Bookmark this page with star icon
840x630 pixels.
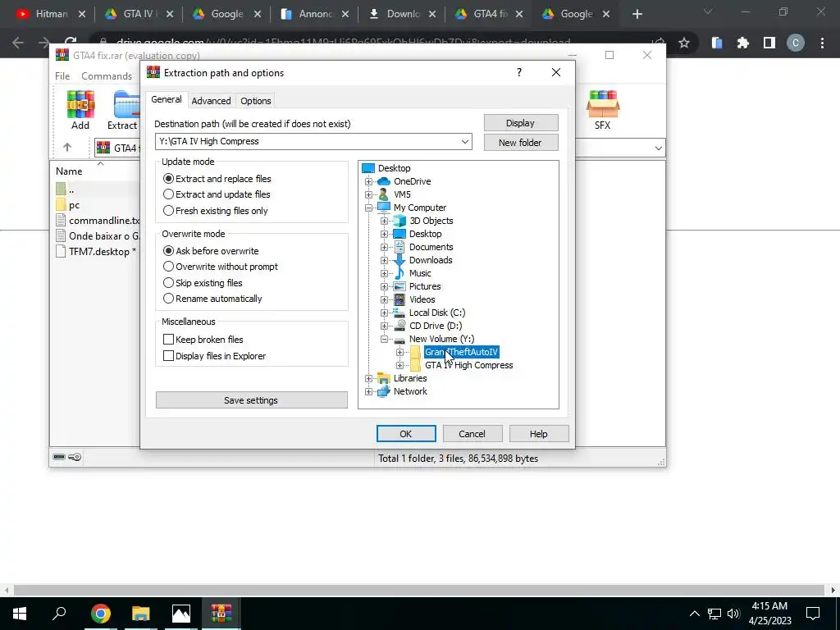click(683, 43)
